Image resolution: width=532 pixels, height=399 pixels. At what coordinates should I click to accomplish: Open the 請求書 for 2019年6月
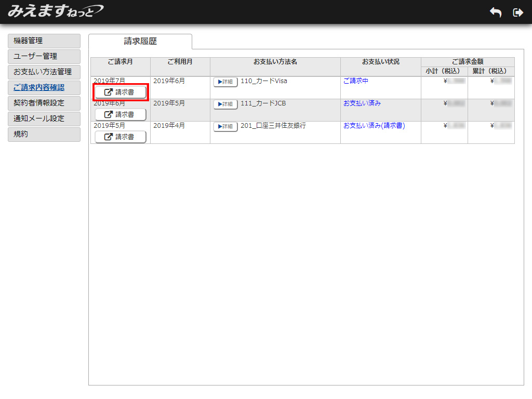click(121, 114)
